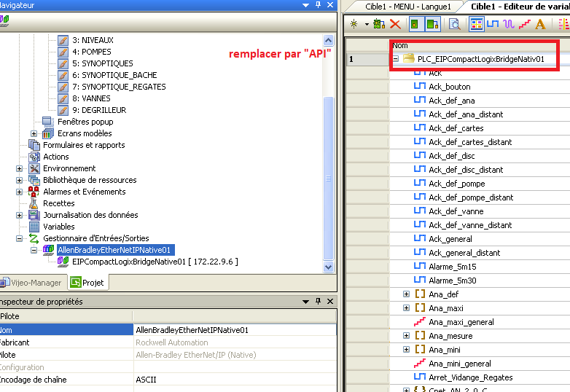Select EIPCompactLogixBridgeNative01 device in tree
Image resolution: width=570 pixels, height=392 pixels.
[x=155, y=262]
